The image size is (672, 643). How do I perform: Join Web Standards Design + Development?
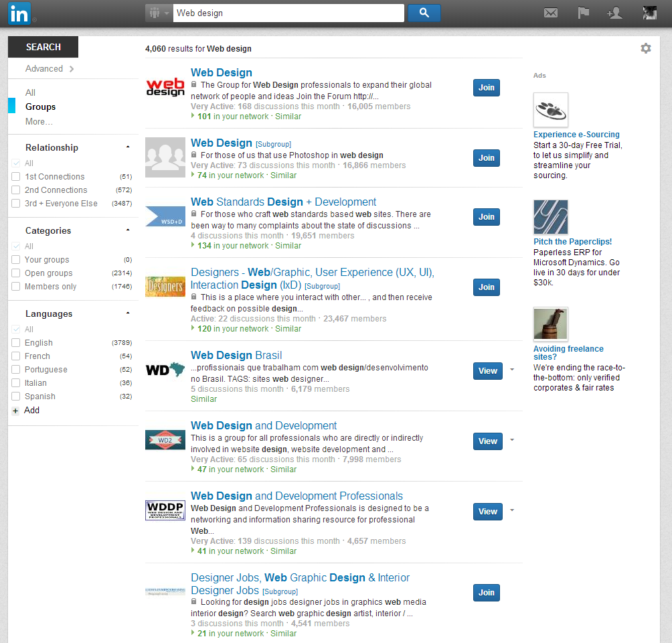pyautogui.click(x=487, y=216)
